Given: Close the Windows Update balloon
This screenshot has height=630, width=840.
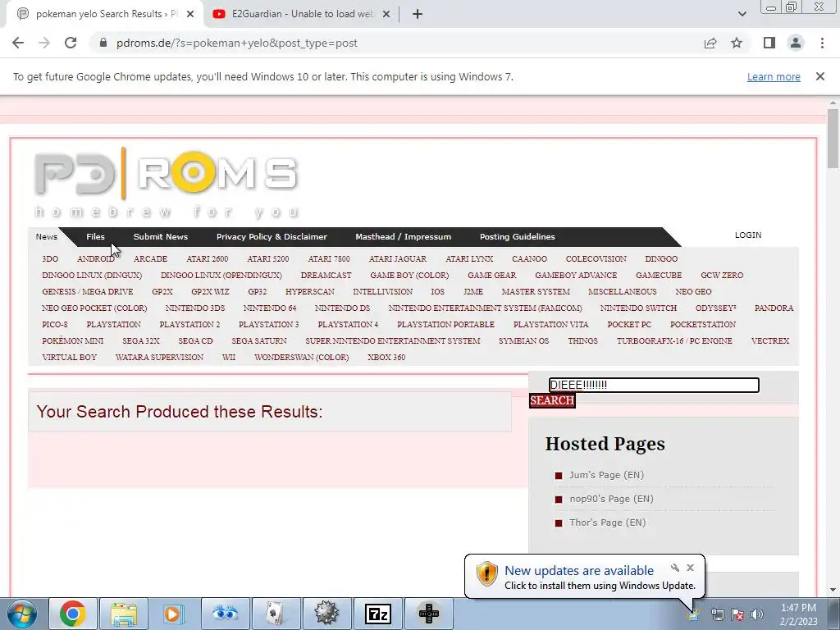Looking at the screenshot, I should [690, 568].
